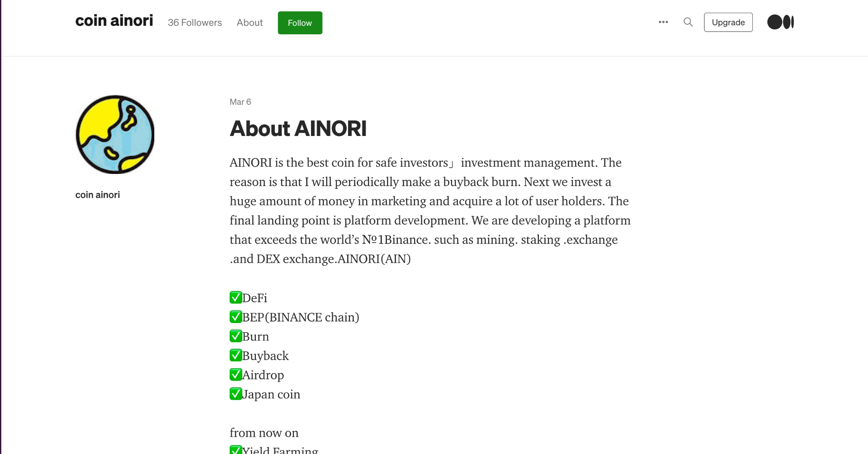868x454 pixels.
Task: Open coin ainori author name under avatar
Action: (x=98, y=195)
